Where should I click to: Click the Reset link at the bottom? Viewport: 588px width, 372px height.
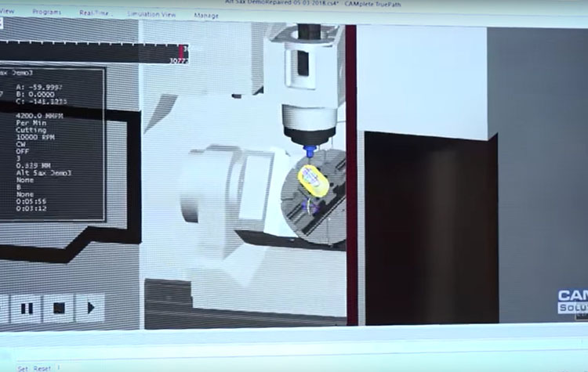click(42, 367)
